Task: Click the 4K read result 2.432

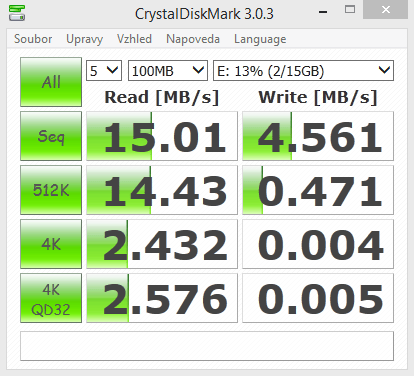Action: pos(162,244)
